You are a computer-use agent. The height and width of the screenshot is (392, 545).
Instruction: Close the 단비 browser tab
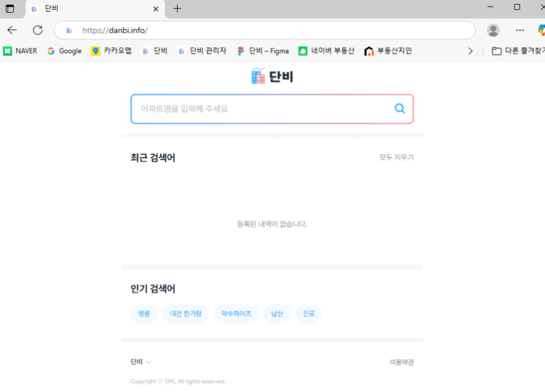(156, 9)
